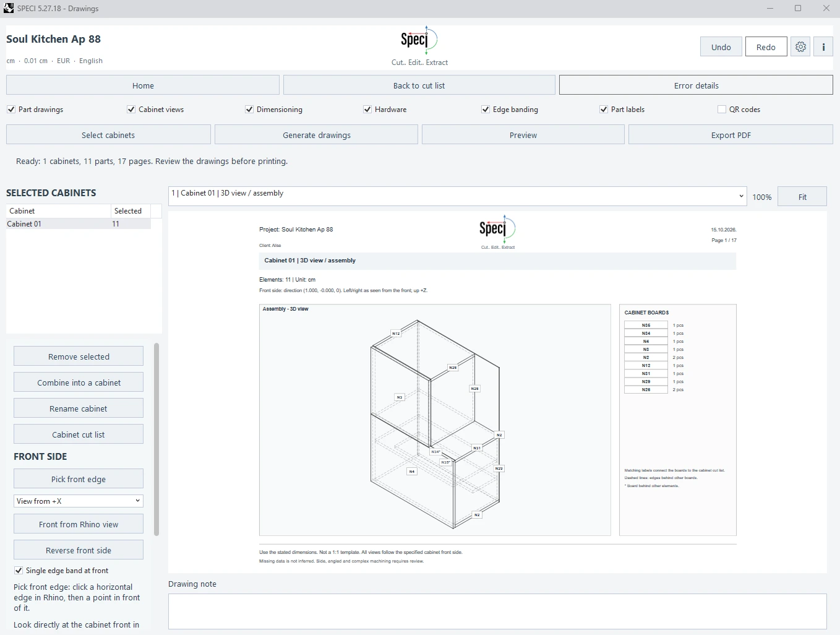
Task: Click into the Drawing note field
Action: pyautogui.click(x=497, y=611)
